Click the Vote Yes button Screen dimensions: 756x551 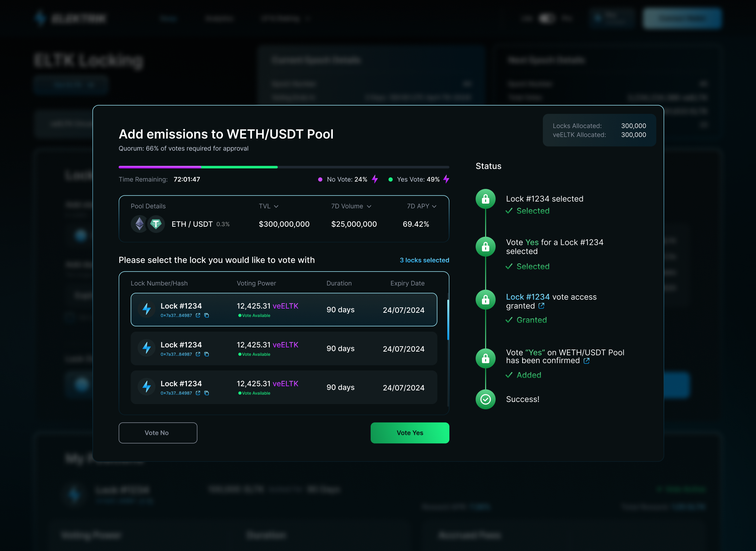[409, 433]
